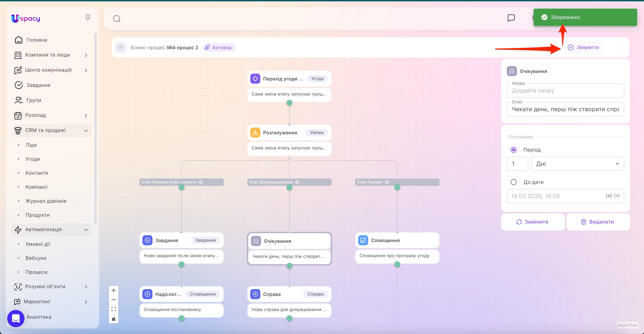644x334 pixels.
Task: Expand the Маркетинг sidebar section
Action: (x=38, y=301)
